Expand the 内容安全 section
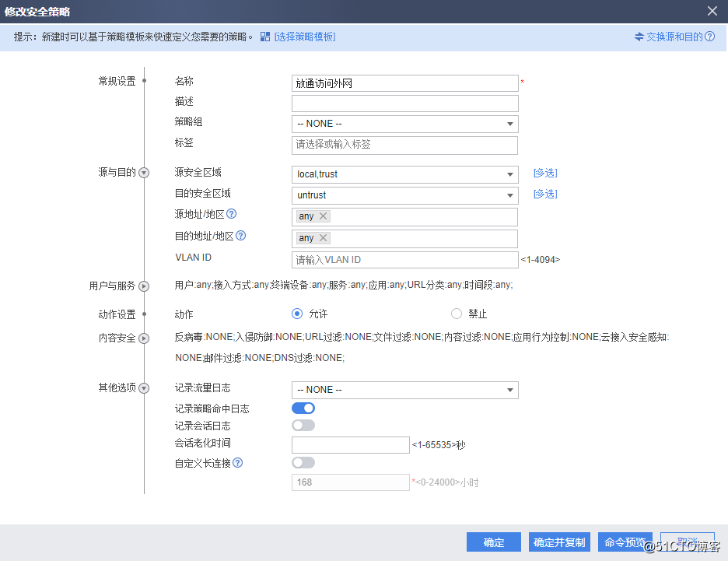 point(144,338)
